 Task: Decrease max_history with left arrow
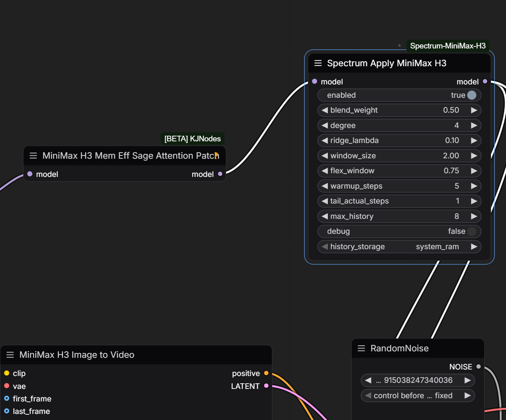click(x=325, y=216)
